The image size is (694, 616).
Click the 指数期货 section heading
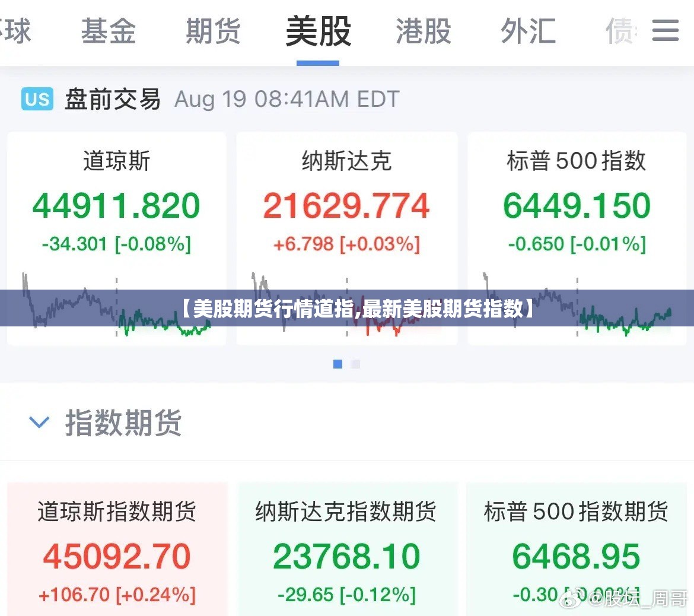click(x=123, y=423)
